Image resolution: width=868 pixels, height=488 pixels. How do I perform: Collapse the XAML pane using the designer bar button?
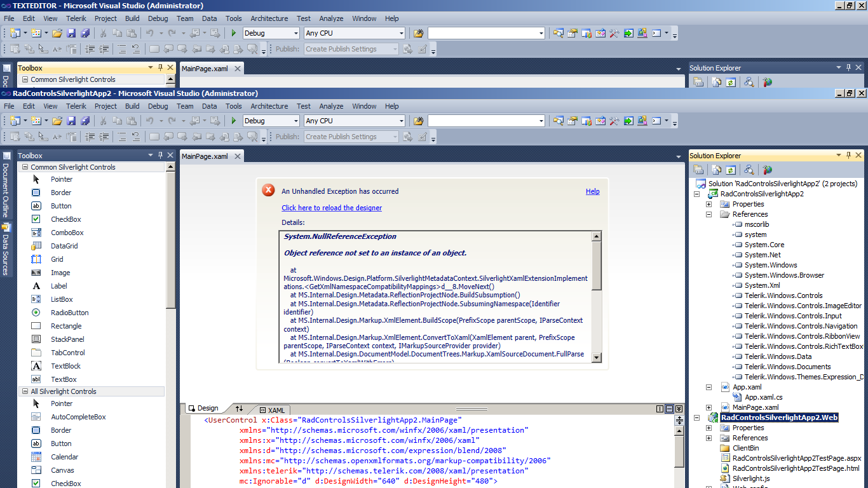click(679, 409)
